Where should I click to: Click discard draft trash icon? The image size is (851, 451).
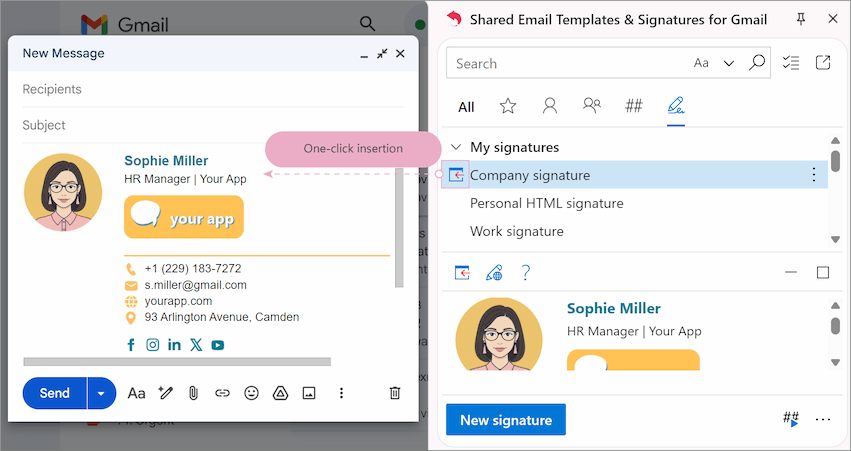click(395, 393)
